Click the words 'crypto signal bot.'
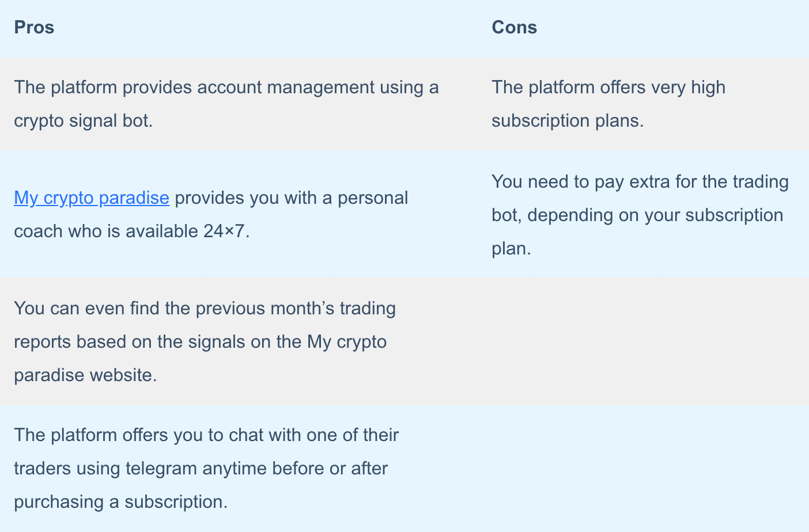 (x=84, y=121)
